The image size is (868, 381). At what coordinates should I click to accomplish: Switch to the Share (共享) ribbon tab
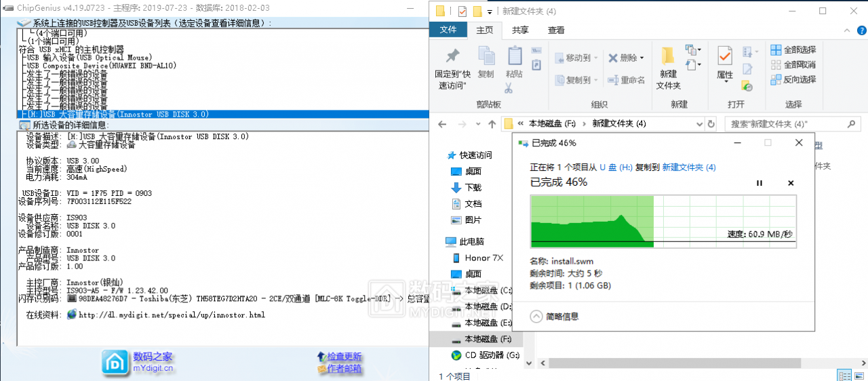[x=520, y=30]
